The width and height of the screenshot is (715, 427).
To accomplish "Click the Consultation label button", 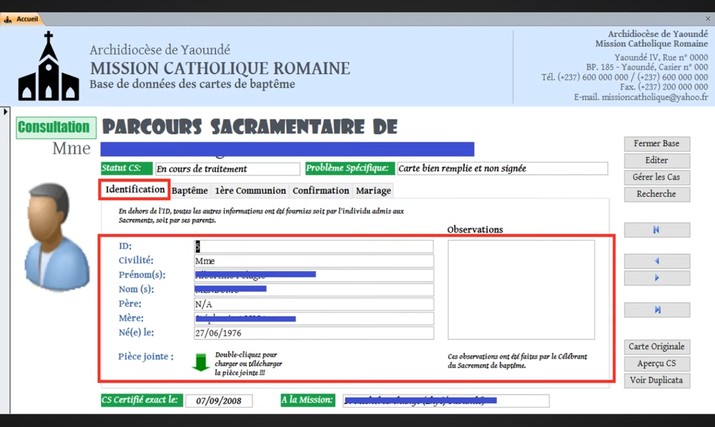I will 56,127.
